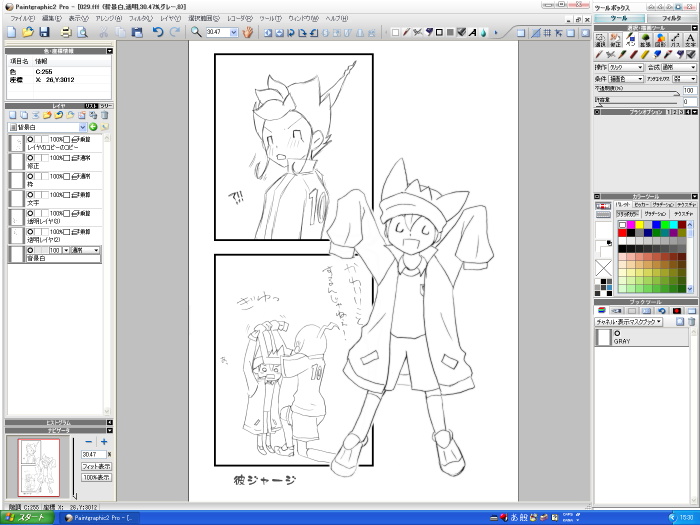Open the 合成 blend mode dropdown in the toolbox
The image size is (700, 525).
[x=679, y=67]
